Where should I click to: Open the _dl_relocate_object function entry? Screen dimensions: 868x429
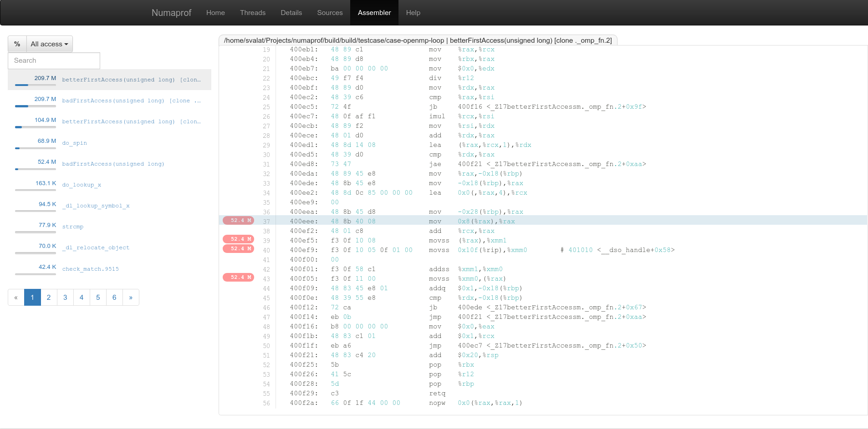pos(96,247)
